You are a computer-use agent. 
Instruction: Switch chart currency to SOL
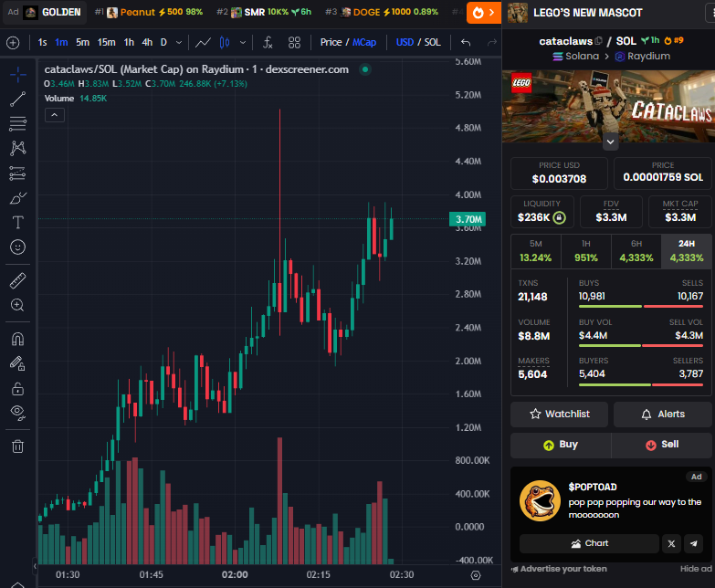coord(432,42)
